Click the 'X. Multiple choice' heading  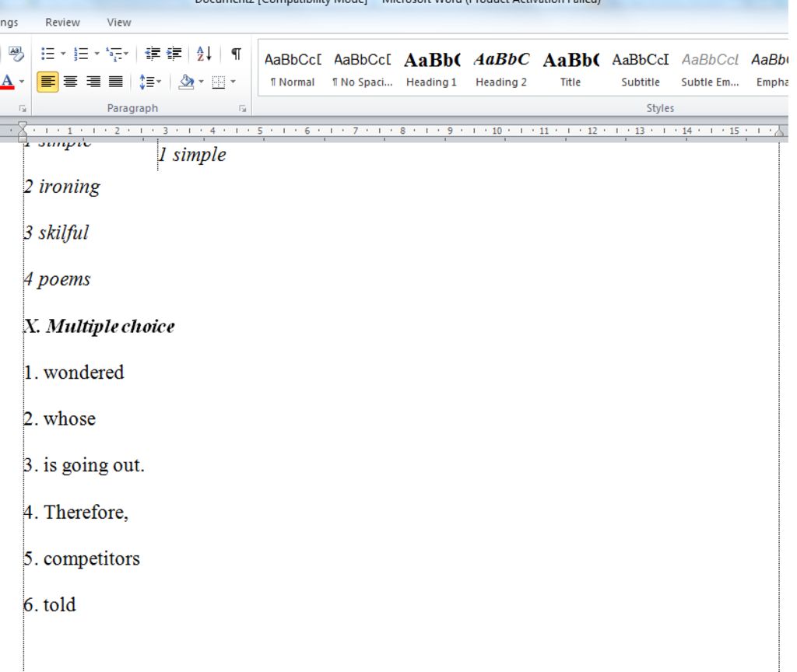coord(100,326)
